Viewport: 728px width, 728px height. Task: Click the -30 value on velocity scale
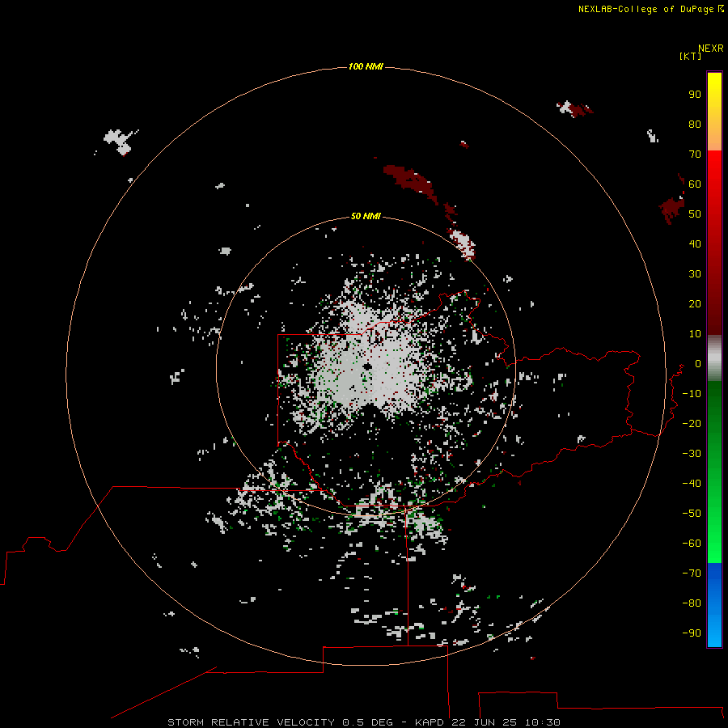[x=692, y=454]
